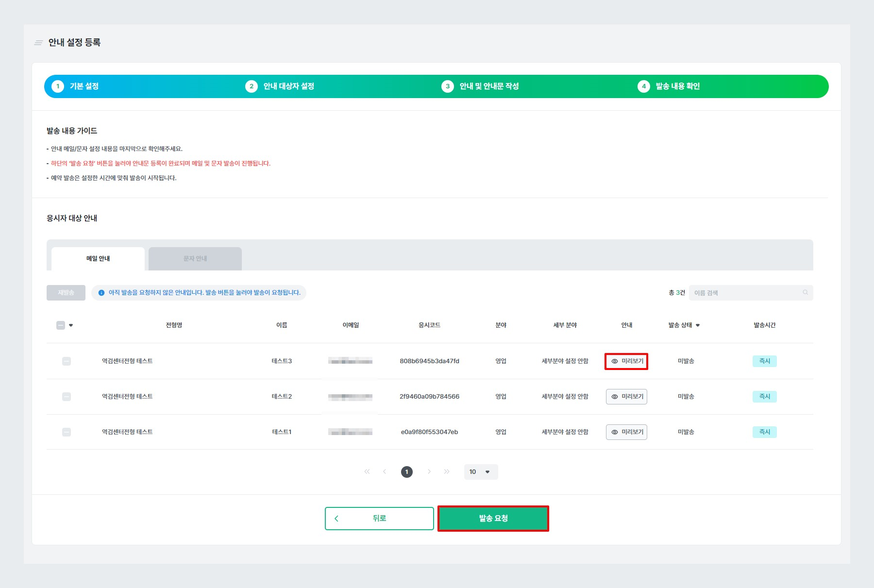Click the 미발송 status in the 테스트3 row
Image resolution: width=874 pixels, height=588 pixels.
click(686, 361)
